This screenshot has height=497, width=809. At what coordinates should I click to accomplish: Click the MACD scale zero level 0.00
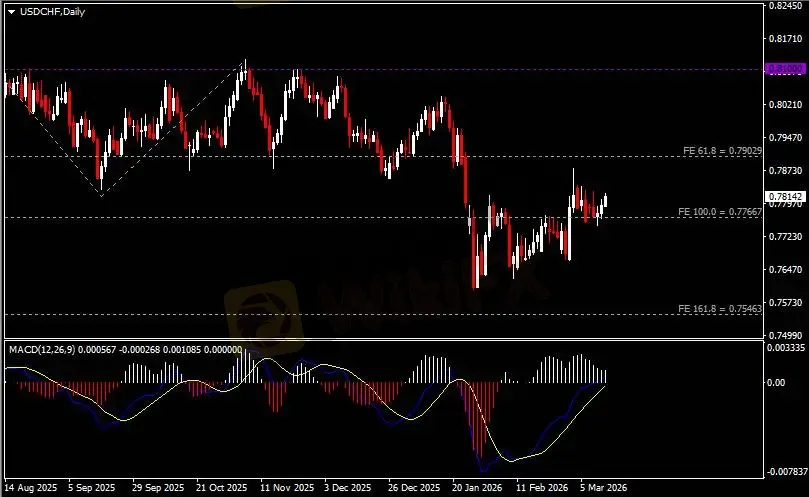tap(776, 382)
